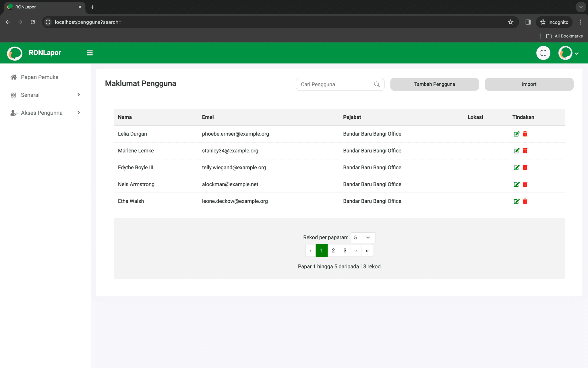588x368 pixels.
Task: Edit the Lelia Durgan user record
Action: (516, 134)
